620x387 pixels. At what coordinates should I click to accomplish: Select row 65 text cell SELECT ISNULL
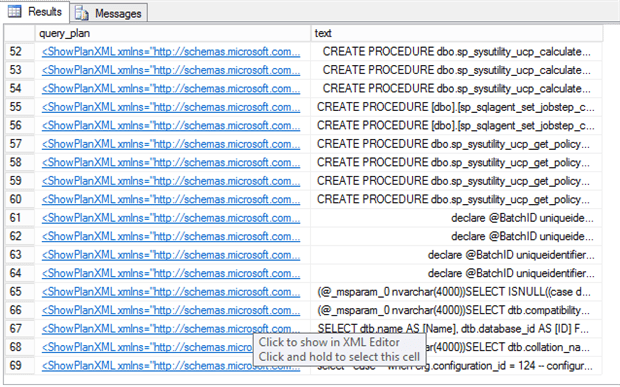tap(457, 292)
